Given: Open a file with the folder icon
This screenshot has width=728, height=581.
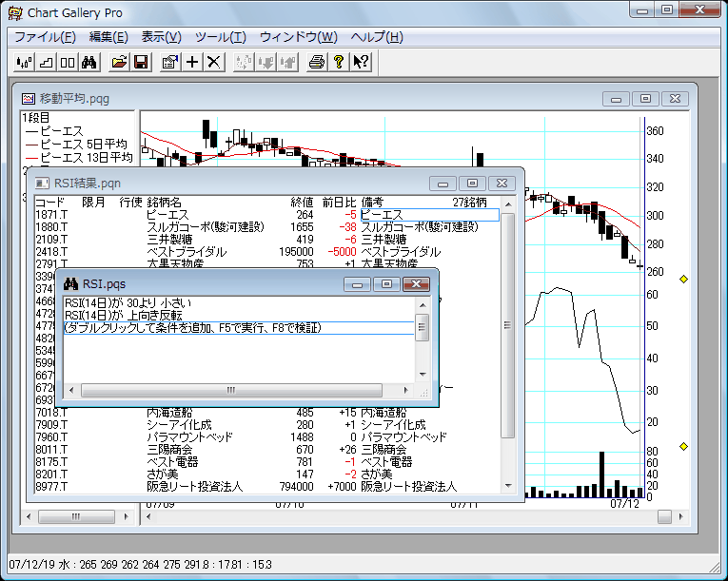Looking at the screenshot, I should (x=119, y=62).
